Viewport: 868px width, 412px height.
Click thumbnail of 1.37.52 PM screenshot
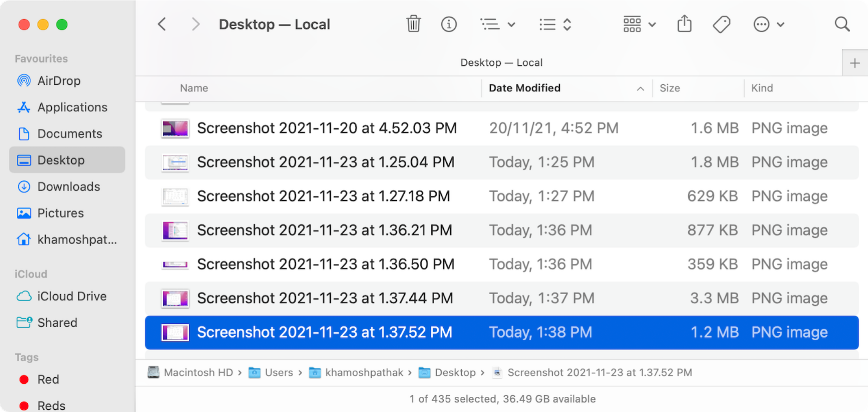click(x=175, y=332)
